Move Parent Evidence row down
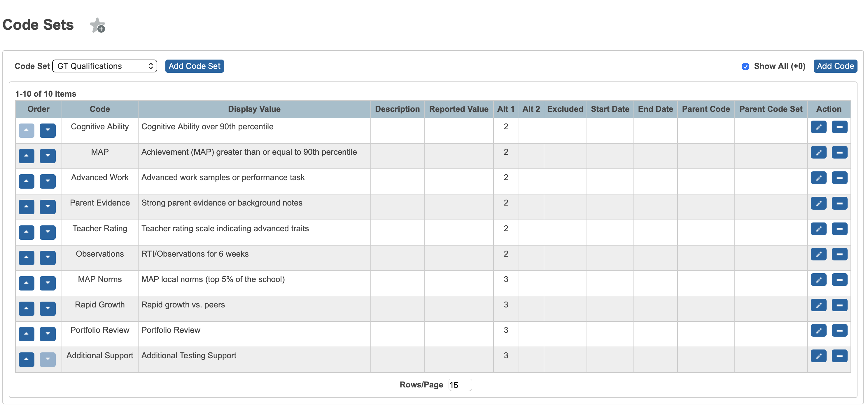This screenshot has height=407, width=868. (48, 207)
